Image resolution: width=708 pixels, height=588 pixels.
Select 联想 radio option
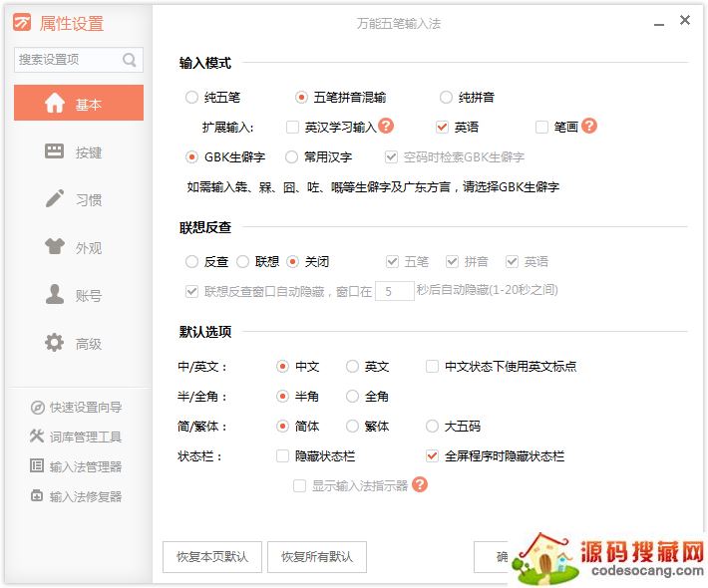click(x=243, y=262)
